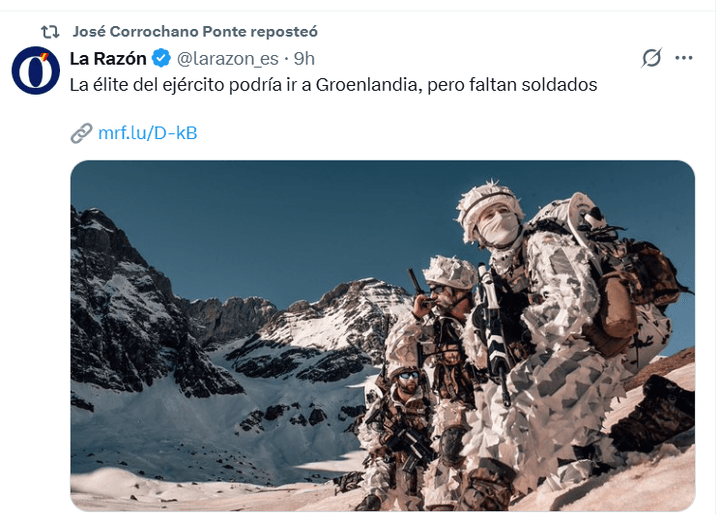Click the repost arrows icon above the tweet
Viewport: 720px width, 515px height.
[x=50, y=32]
